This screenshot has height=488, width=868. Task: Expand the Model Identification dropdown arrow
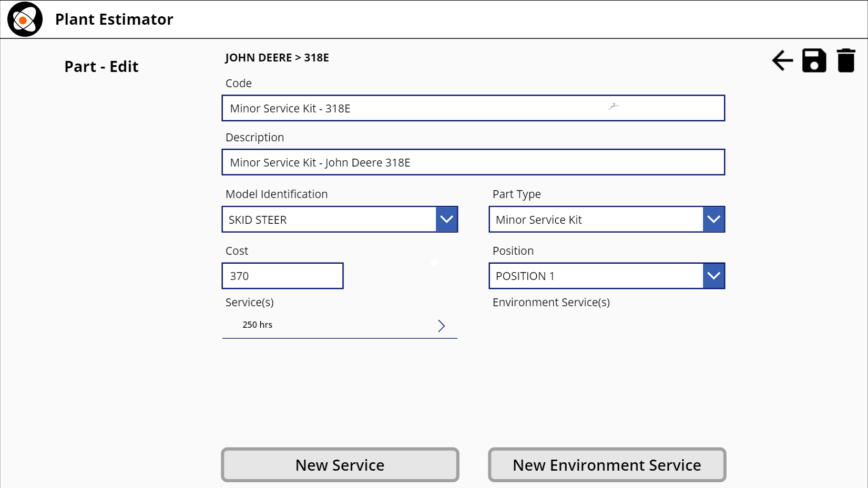446,219
